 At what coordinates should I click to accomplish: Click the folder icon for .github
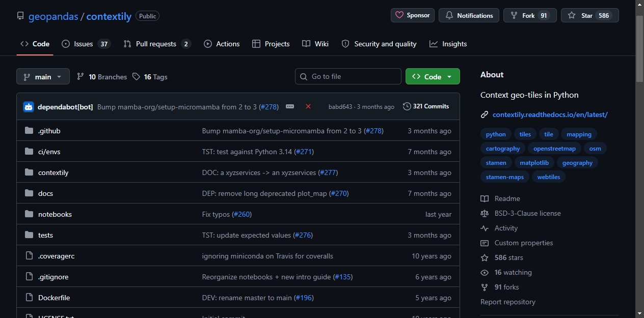coord(29,131)
